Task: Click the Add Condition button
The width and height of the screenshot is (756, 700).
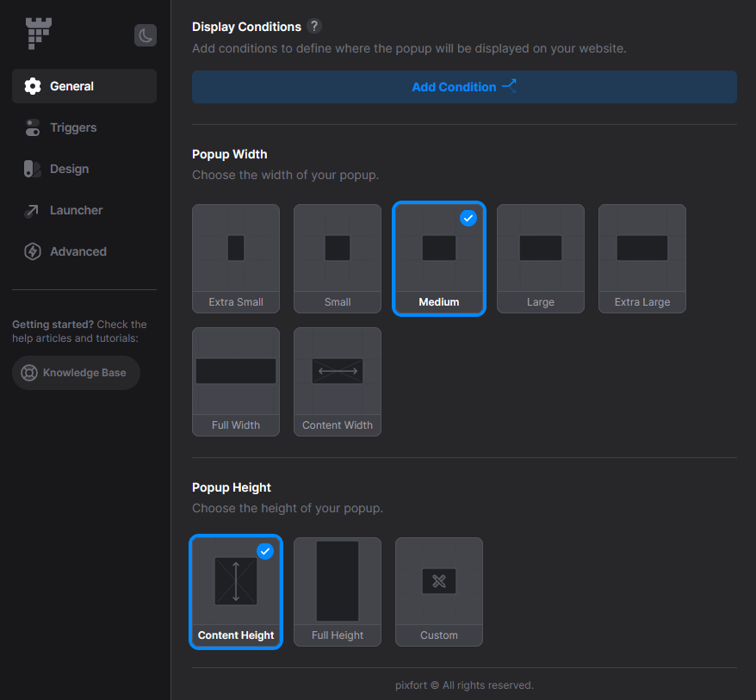Action: pyautogui.click(x=464, y=86)
